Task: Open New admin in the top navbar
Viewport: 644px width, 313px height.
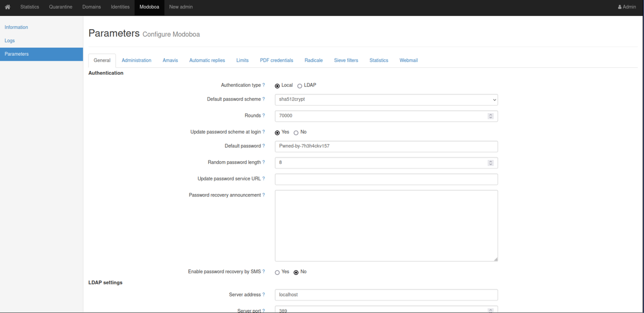Action: [181, 7]
